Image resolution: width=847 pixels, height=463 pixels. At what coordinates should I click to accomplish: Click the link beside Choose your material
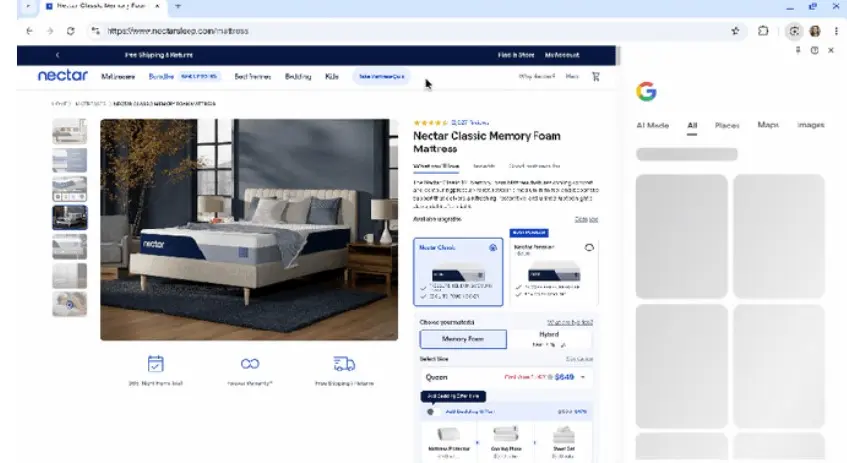pos(570,323)
